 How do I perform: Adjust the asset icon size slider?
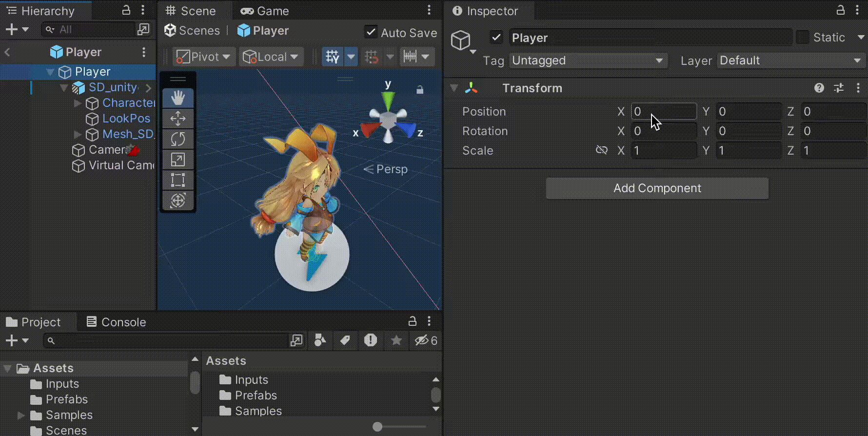tap(377, 427)
